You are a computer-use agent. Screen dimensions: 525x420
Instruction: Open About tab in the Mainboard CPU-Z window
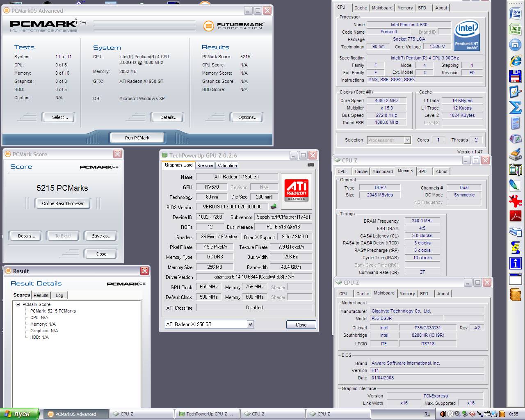click(x=443, y=294)
